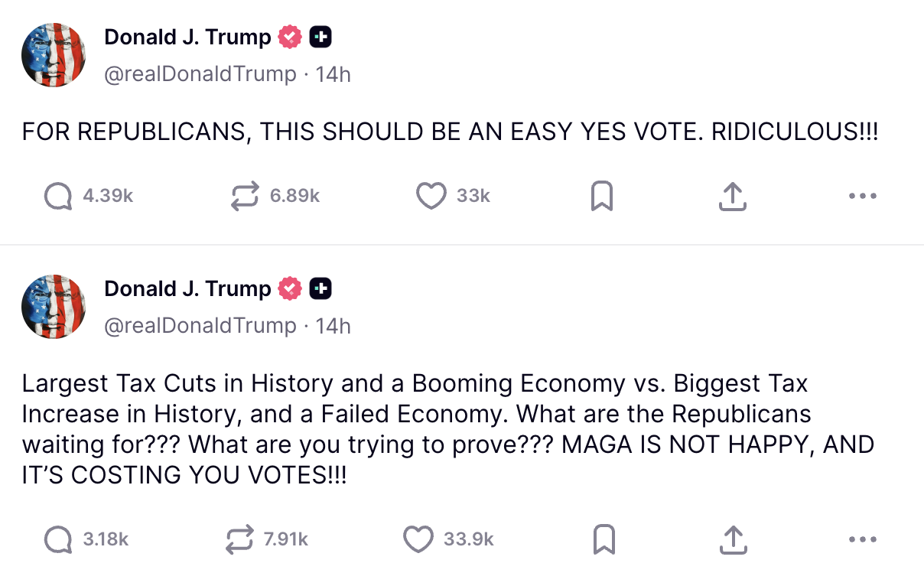This screenshot has height=586, width=924.
Task: Click the black plus badge on second post
Action: 320,288
